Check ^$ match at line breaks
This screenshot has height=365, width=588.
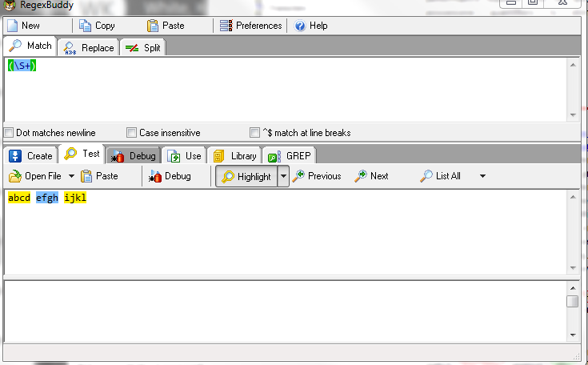pyautogui.click(x=255, y=133)
